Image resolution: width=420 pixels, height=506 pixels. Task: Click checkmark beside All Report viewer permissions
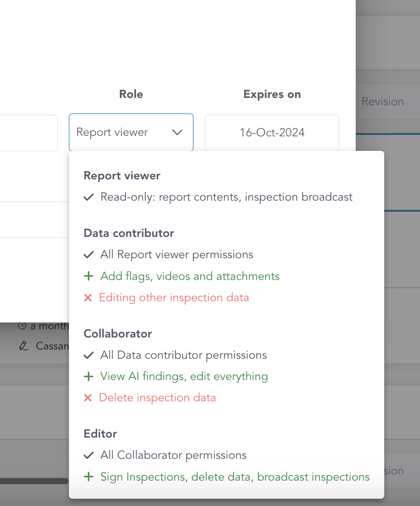pos(89,255)
